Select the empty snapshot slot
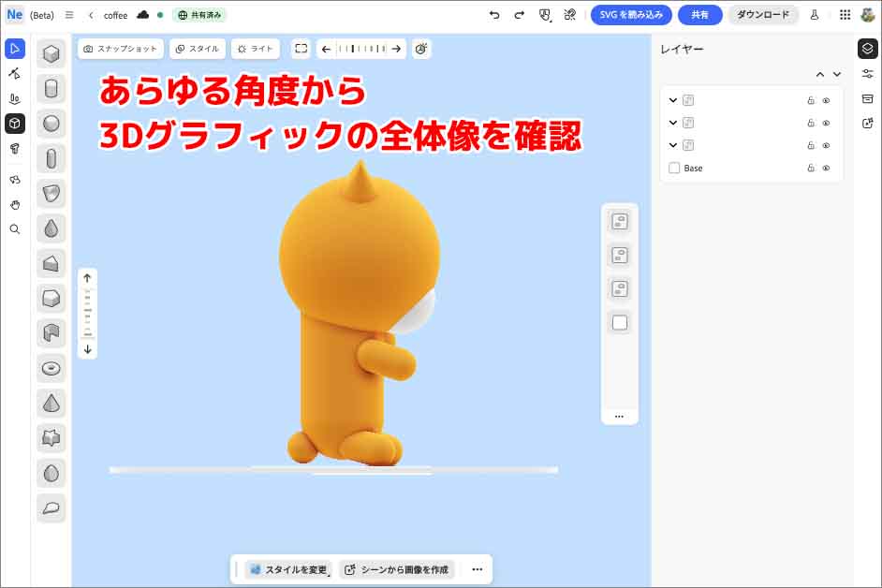 click(619, 323)
